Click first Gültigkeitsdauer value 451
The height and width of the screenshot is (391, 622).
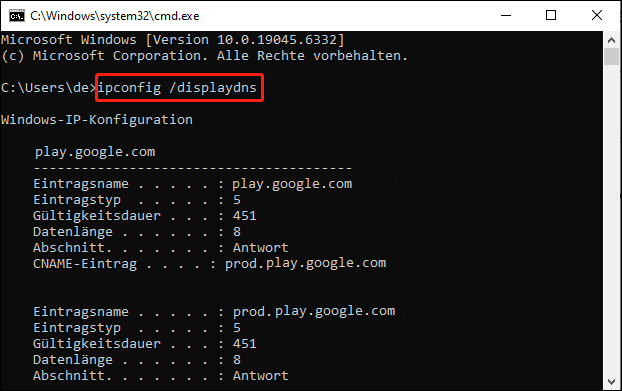tap(244, 216)
